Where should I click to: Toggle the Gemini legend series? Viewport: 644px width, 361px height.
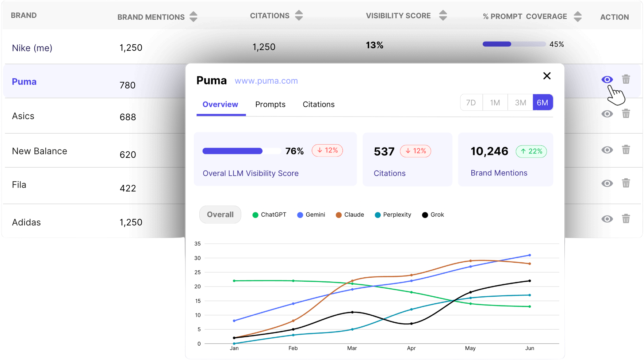[x=311, y=215]
